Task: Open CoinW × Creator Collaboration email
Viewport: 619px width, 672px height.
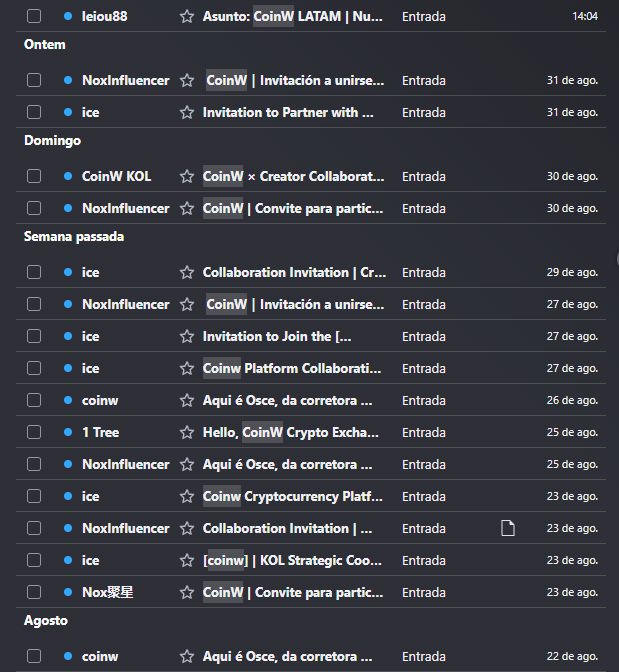Action: [x=293, y=176]
